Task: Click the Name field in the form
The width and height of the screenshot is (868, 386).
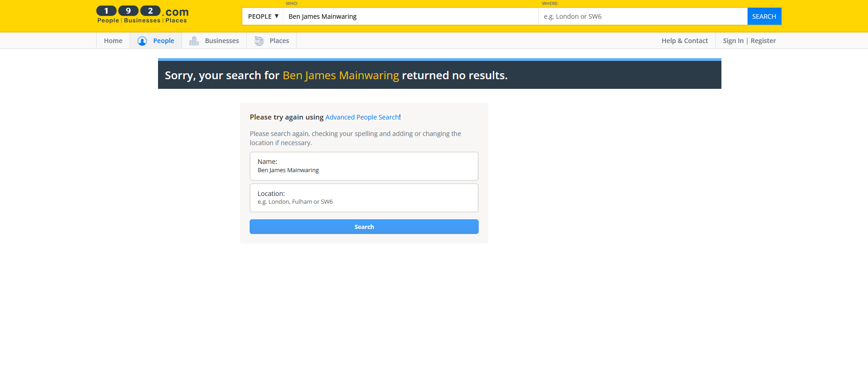Action: (x=364, y=170)
